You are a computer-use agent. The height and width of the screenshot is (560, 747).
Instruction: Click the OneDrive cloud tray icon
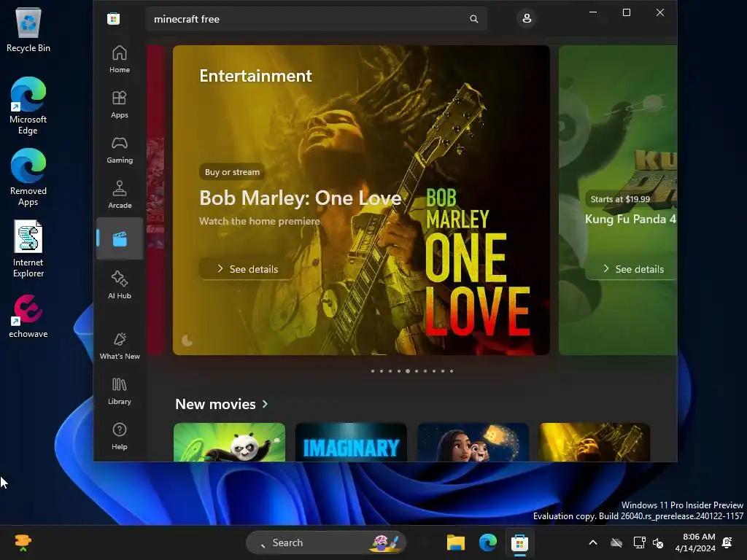point(616,542)
